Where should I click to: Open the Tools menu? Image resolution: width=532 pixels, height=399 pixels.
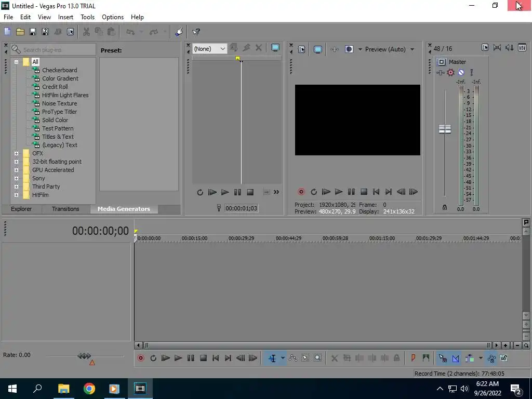(87, 17)
